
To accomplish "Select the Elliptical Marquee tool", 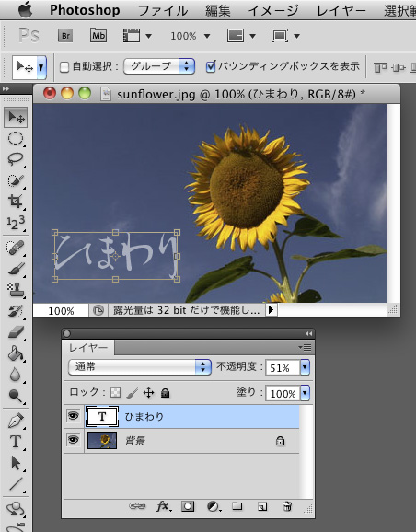I will (16, 138).
